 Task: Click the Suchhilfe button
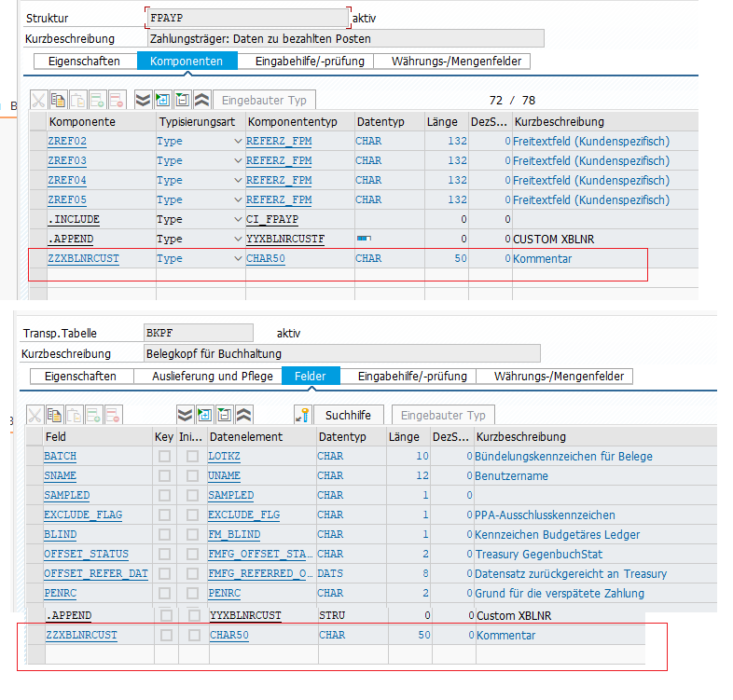(x=348, y=415)
